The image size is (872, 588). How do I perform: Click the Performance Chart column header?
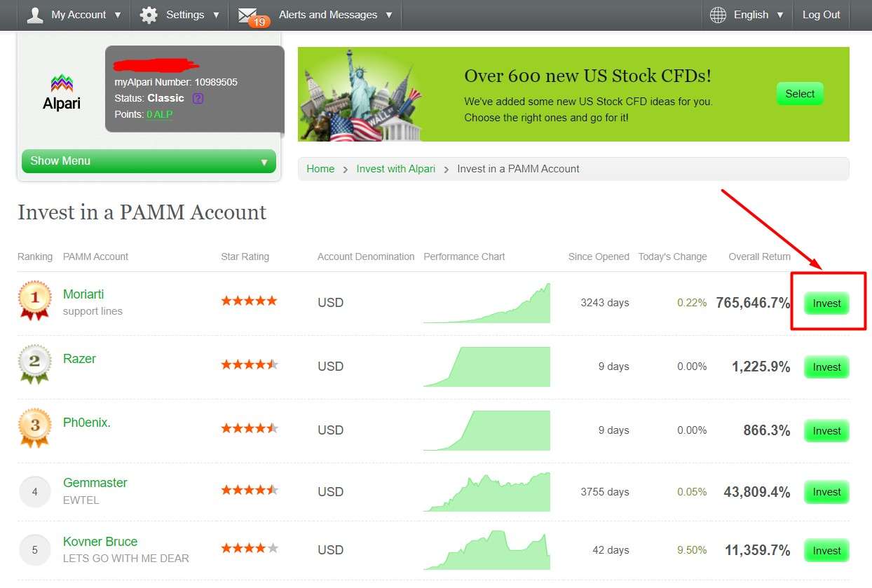pyautogui.click(x=464, y=257)
